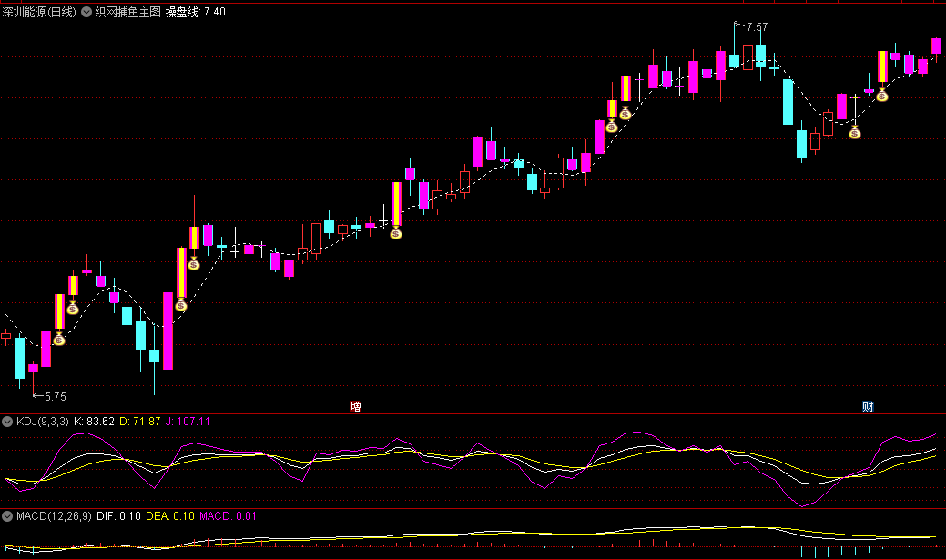Screen dimensions: 946x560
Task: Click the K: 83.62 value
Action: point(94,422)
